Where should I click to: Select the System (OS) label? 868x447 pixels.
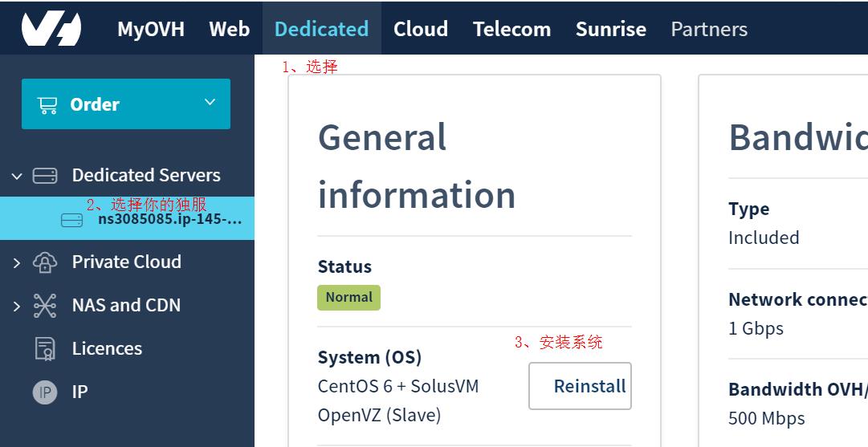point(370,357)
